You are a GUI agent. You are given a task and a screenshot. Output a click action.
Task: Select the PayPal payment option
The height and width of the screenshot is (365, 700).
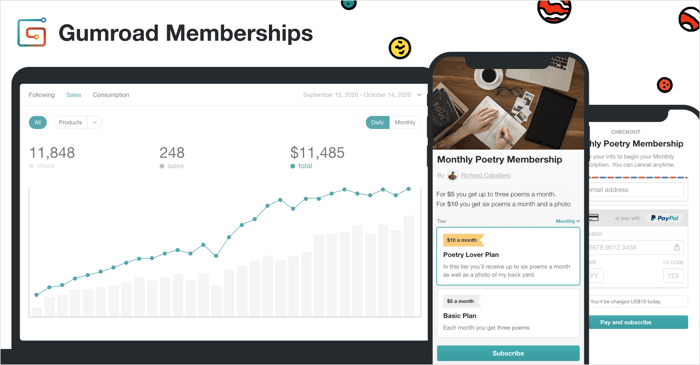pos(665,218)
